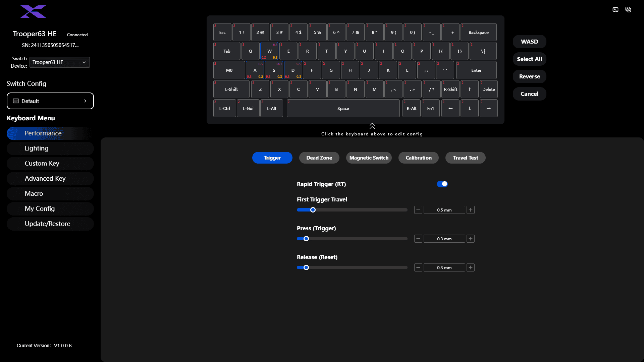
Task: Open the Lighting menu
Action: (x=50, y=148)
